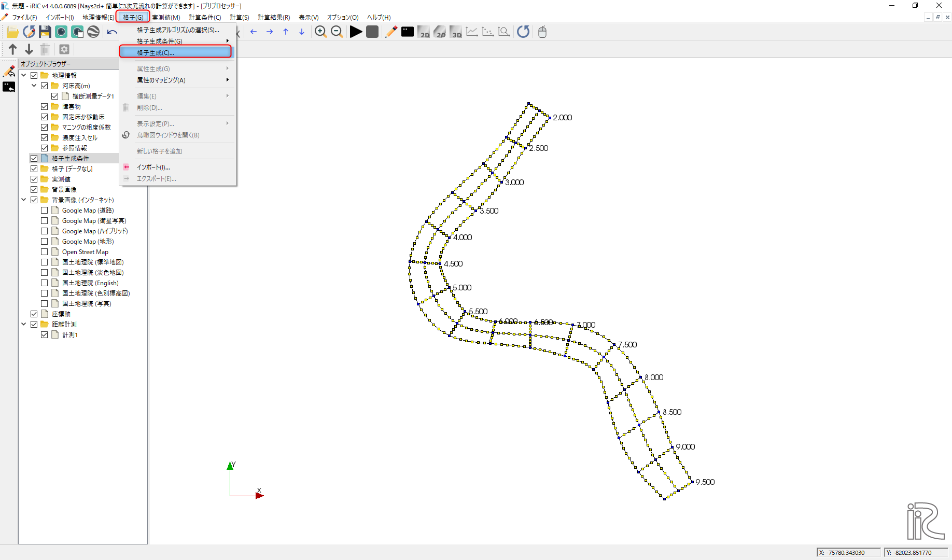Open the pre-processor pencil icon
This screenshot has width=952, height=560.
coord(391,32)
